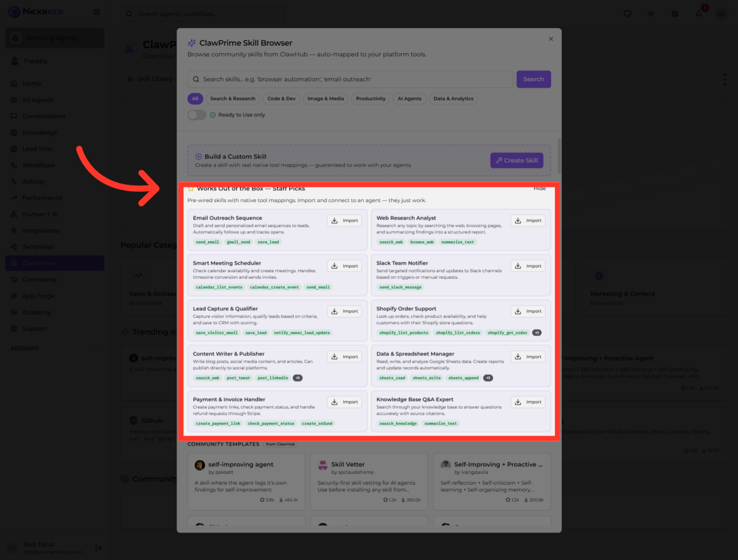Click the Academy graduation cap icon

pos(14,312)
